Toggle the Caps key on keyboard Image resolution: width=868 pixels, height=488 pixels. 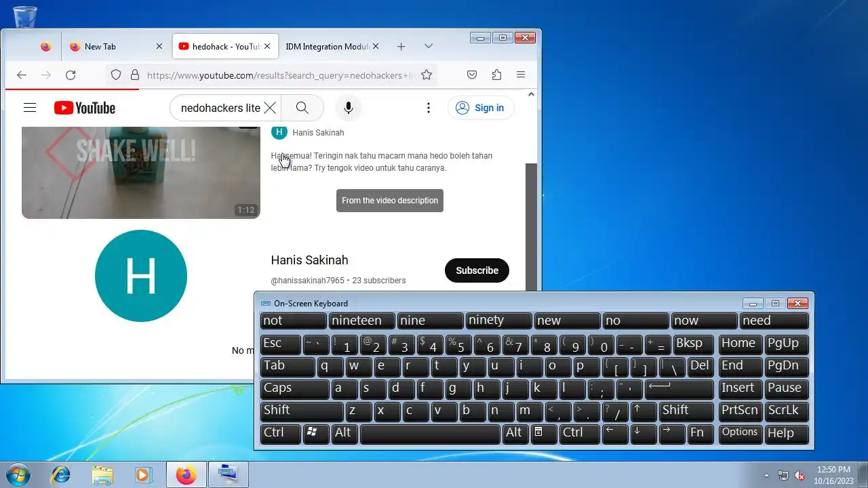click(294, 388)
